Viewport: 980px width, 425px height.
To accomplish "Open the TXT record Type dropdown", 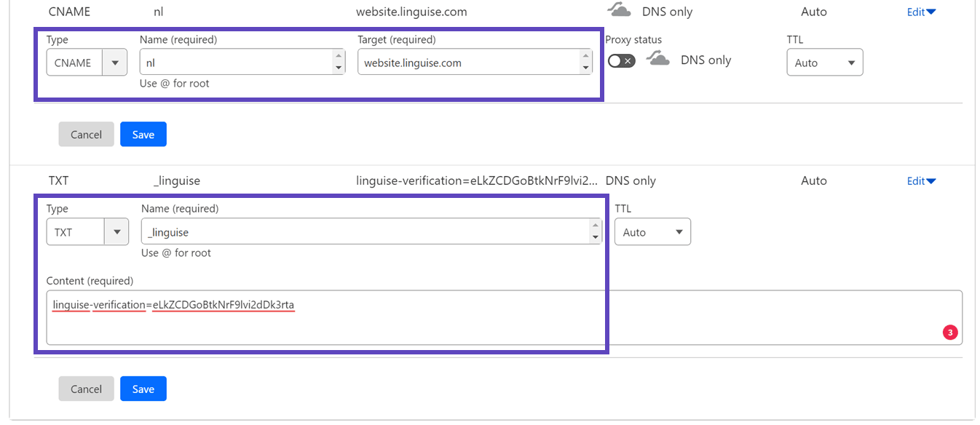I will coord(87,232).
